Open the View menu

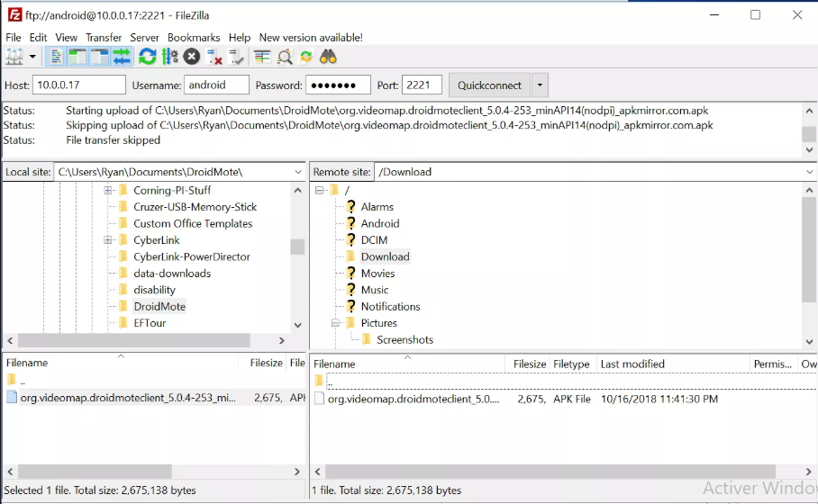67,38
